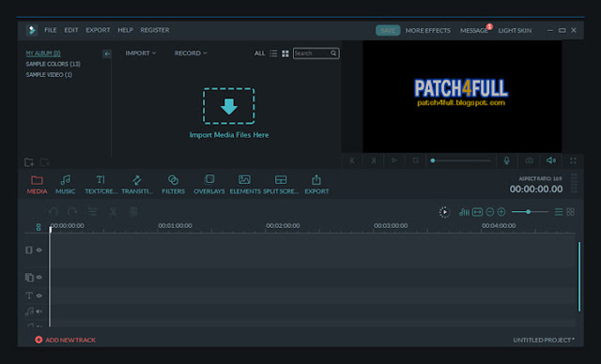This screenshot has height=364, width=601.
Task: Switch media library to grid view
Action: click(x=285, y=53)
